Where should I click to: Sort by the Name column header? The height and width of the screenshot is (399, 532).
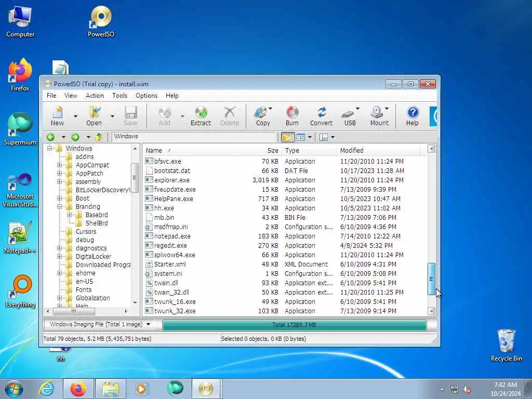[185, 150]
